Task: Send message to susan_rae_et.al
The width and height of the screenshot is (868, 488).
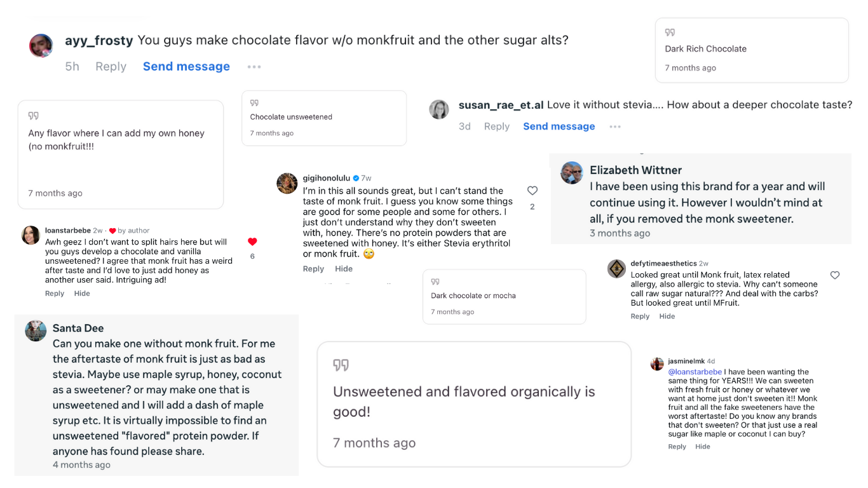Action: [559, 126]
